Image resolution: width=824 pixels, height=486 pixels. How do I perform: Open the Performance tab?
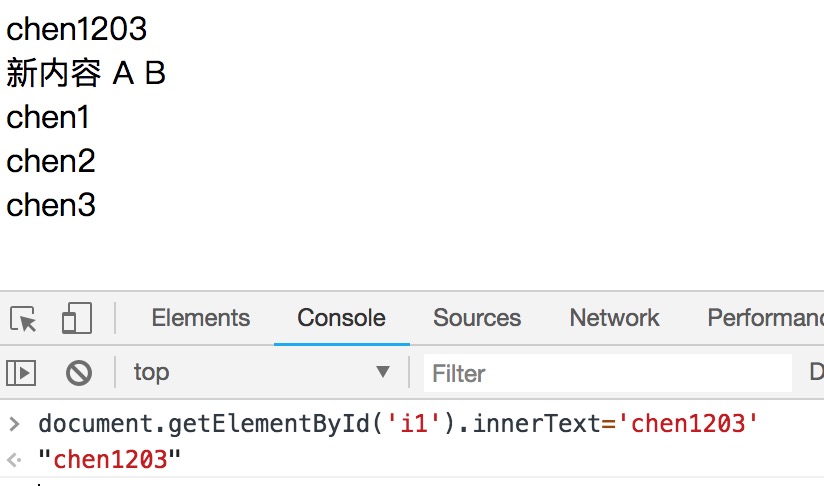[x=764, y=318]
